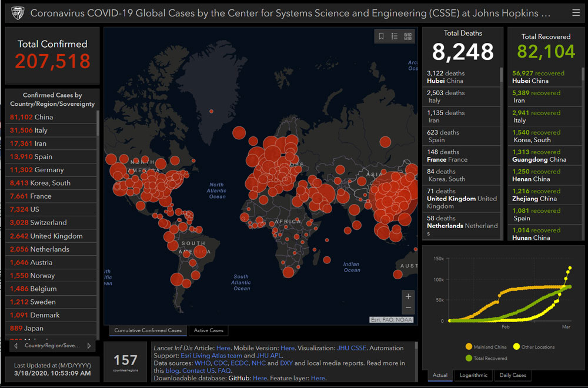Open the Mobile Version Here link
The image size is (588, 388).
pyautogui.click(x=288, y=348)
